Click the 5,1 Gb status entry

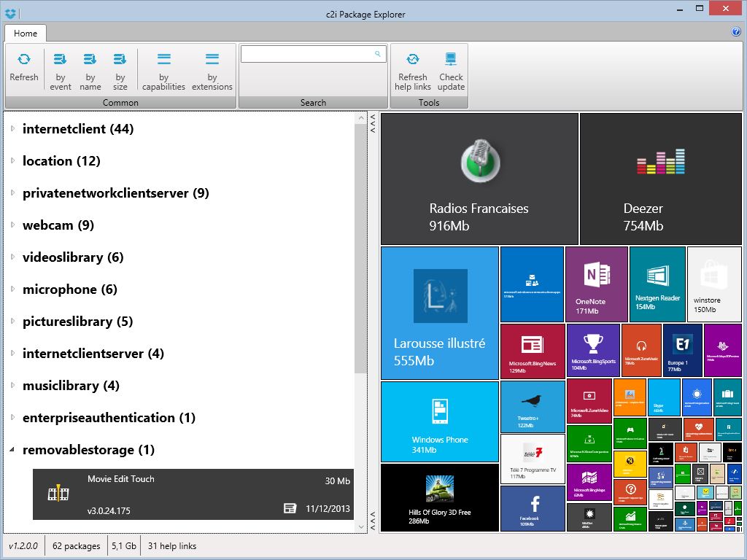pos(124,545)
